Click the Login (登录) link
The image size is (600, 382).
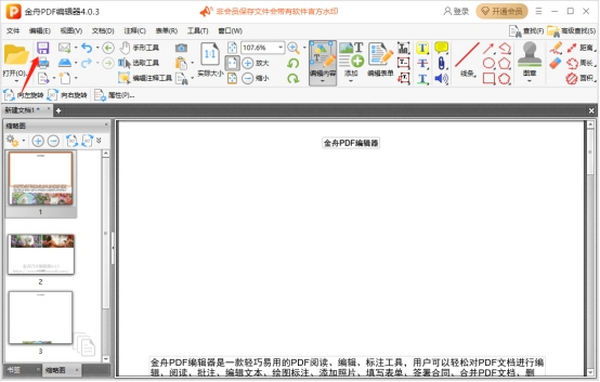[456, 11]
